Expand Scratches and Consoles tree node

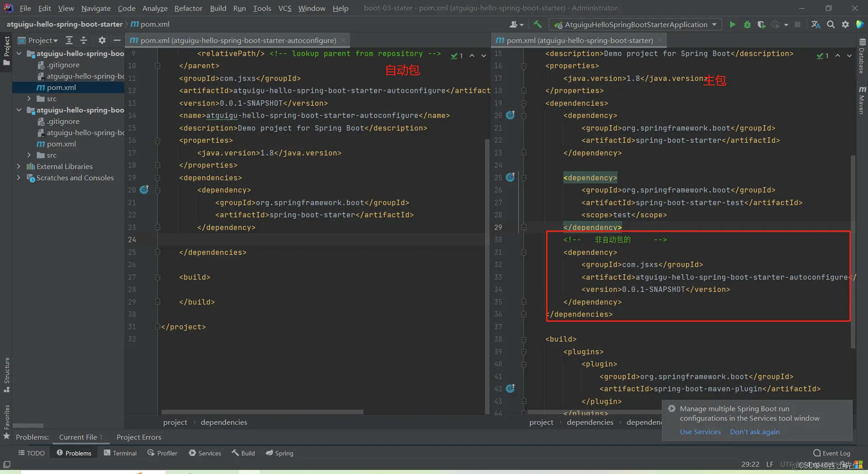(x=19, y=178)
